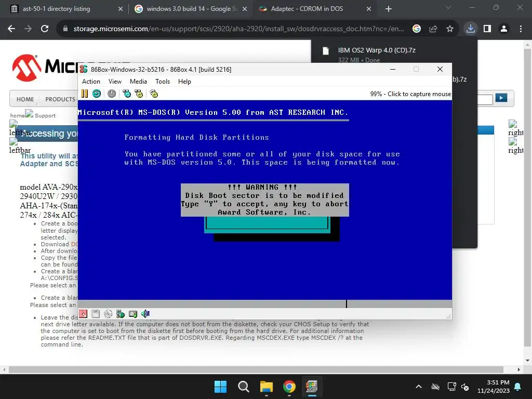Reload the Microsemi page
Viewport: 532px width, 399px height.
click(x=45, y=29)
